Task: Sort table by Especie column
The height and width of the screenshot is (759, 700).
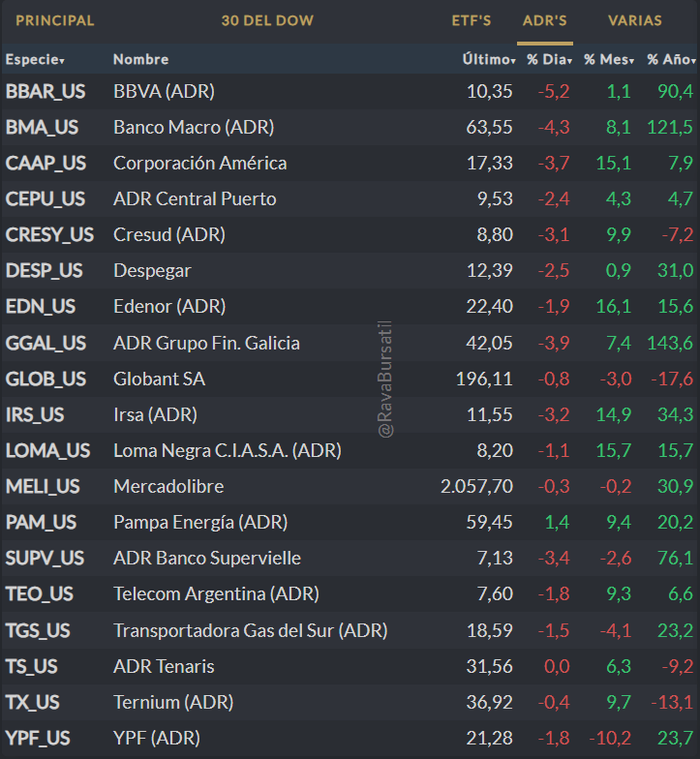Action: [34, 60]
